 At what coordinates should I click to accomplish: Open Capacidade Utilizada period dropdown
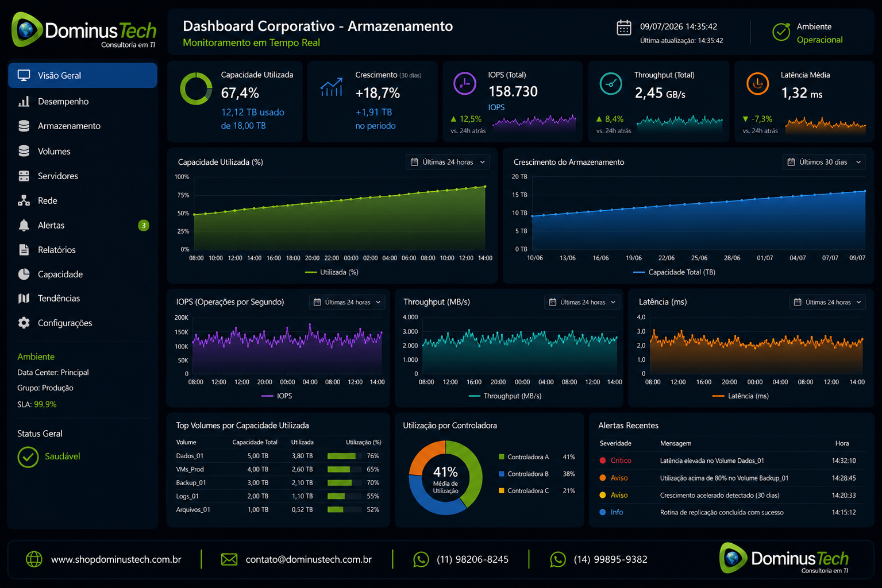click(x=448, y=162)
